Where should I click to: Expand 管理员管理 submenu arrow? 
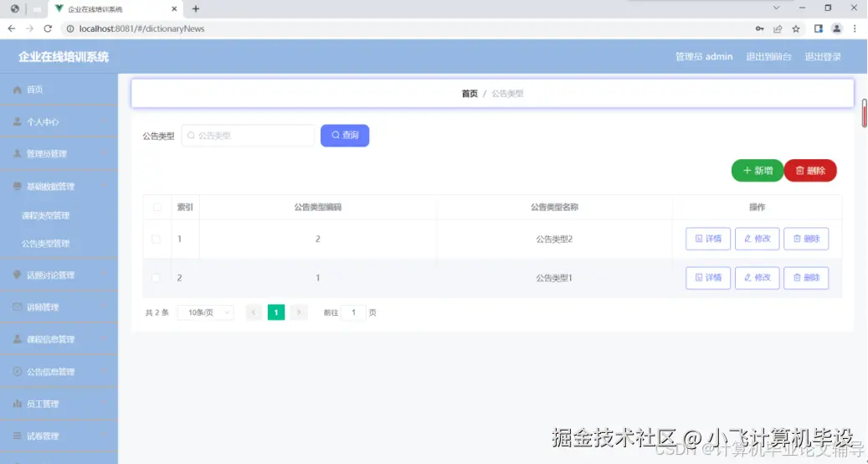point(104,153)
